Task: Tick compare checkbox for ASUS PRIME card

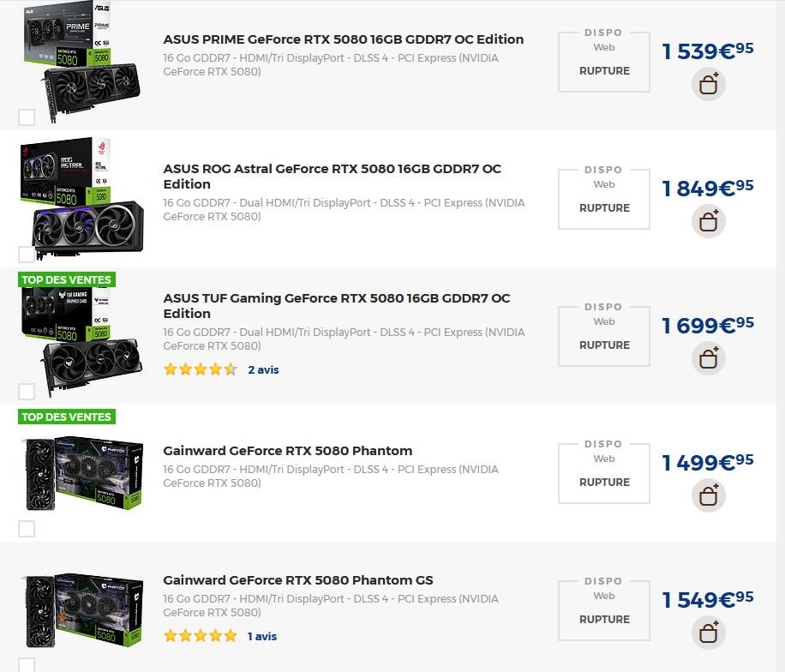Action: pyautogui.click(x=27, y=117)
